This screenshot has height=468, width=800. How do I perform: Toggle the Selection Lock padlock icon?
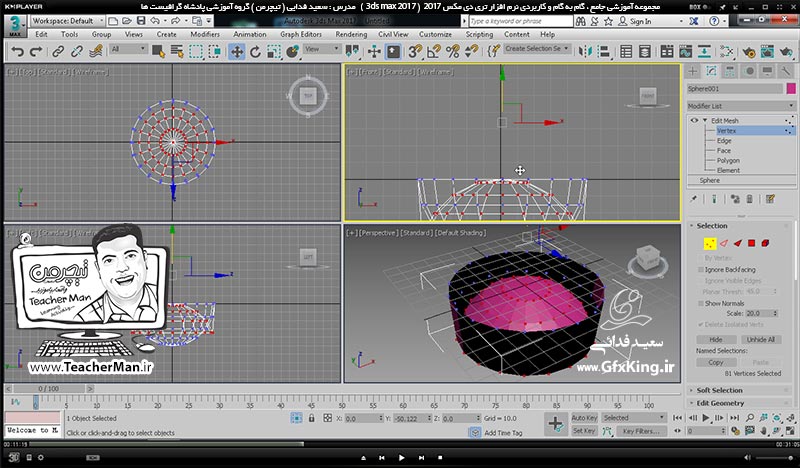tap(311, 418)
